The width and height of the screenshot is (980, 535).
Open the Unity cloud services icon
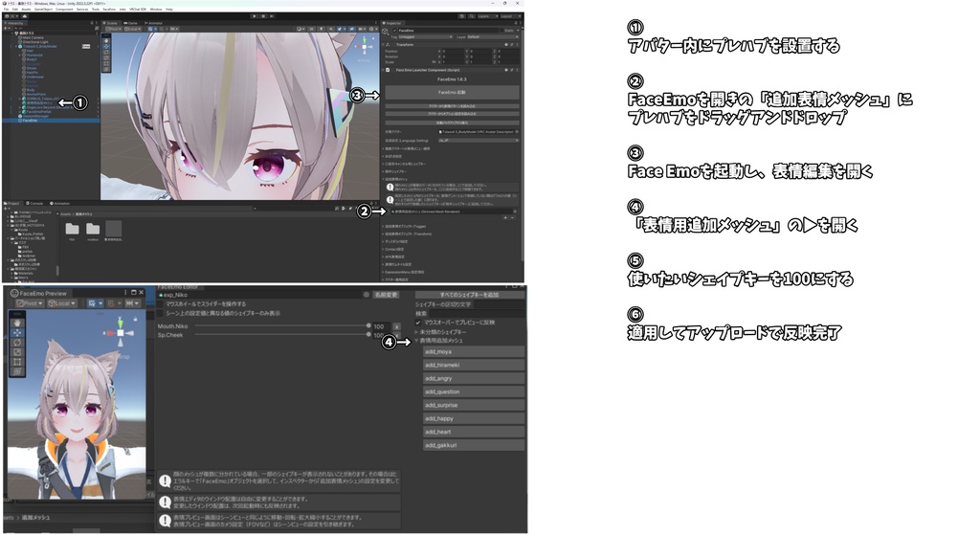tap(24, 16)
